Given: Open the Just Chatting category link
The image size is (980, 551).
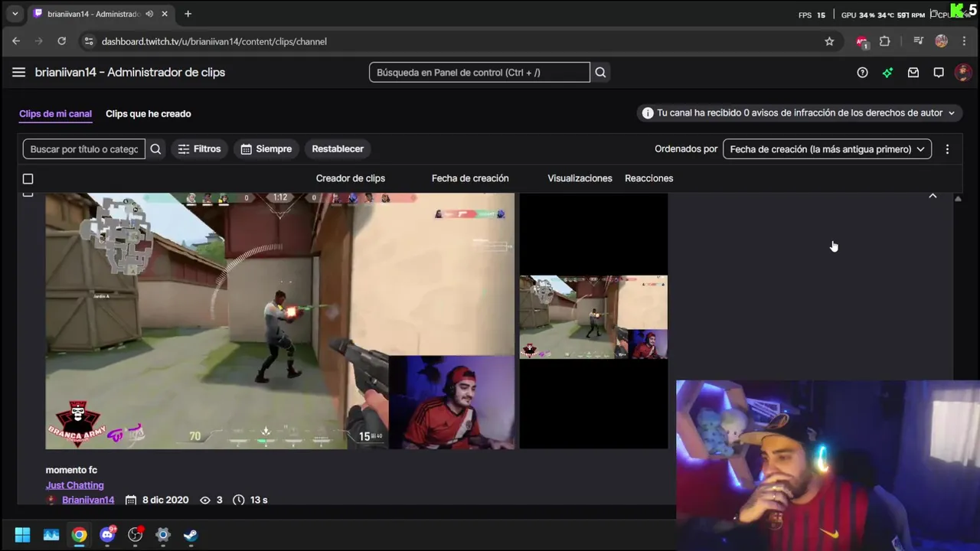Looking at the screenshot, I should coord(74,485).
